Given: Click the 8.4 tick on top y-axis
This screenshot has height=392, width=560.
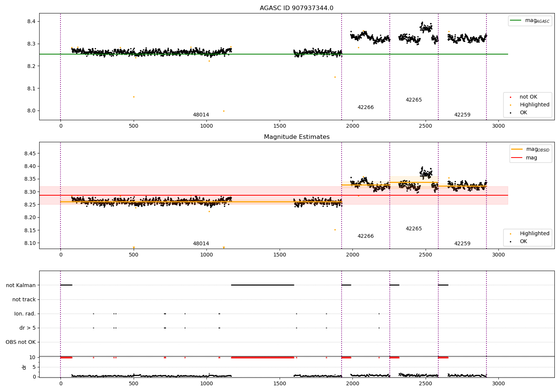Looking at the screenshot, I should coord(31,22).
